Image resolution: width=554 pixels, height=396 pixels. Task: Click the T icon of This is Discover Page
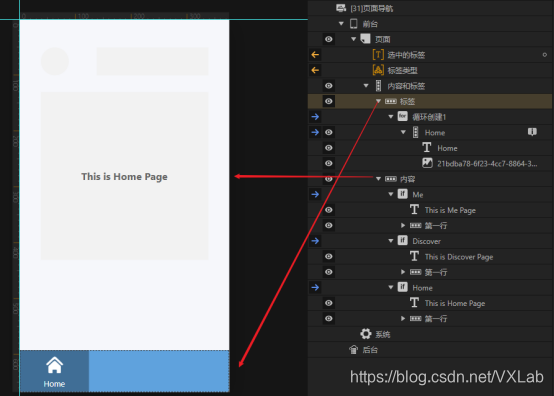(414, 256)
